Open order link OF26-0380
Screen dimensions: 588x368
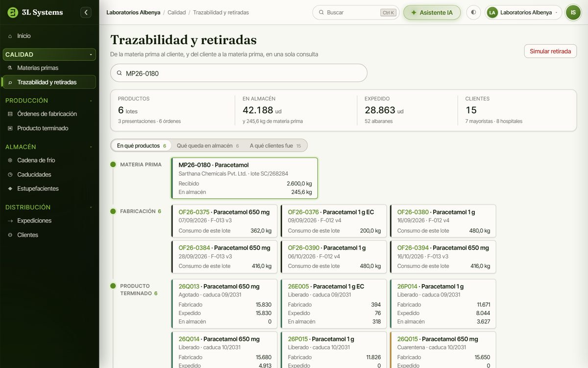(x=413, y=212)
